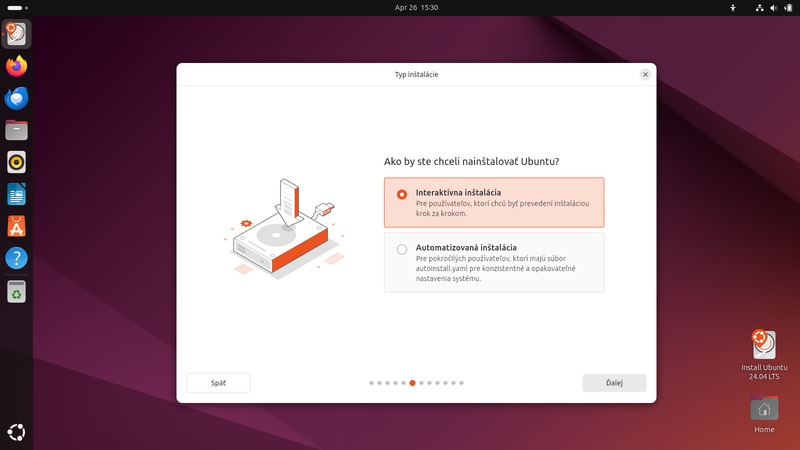This screenshot has width=800, height=450.
Task: Show applications via Ubuntu logo button
Action: click(x=16, y=432)
